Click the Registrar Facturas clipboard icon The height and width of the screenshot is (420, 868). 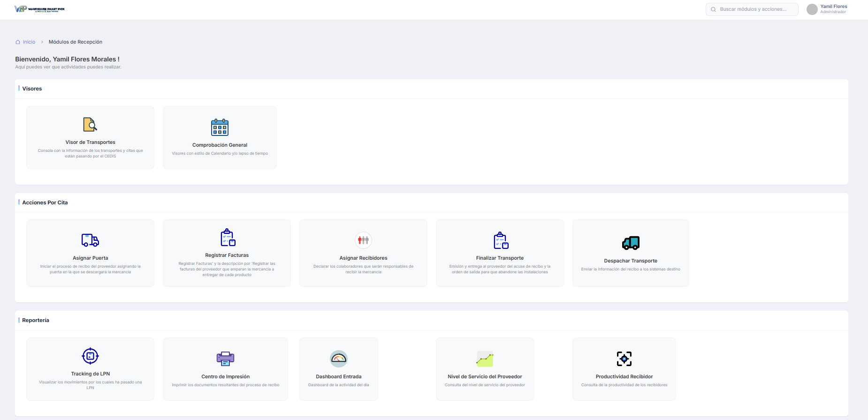pyautogui.click(x=228, y=237)
